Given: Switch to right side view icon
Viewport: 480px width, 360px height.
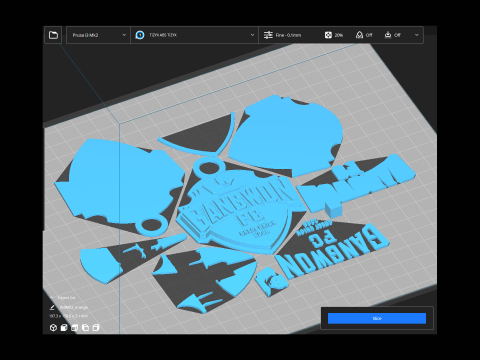Looking at the screenshot, I should pyautogui.click(x=96, y=328).
